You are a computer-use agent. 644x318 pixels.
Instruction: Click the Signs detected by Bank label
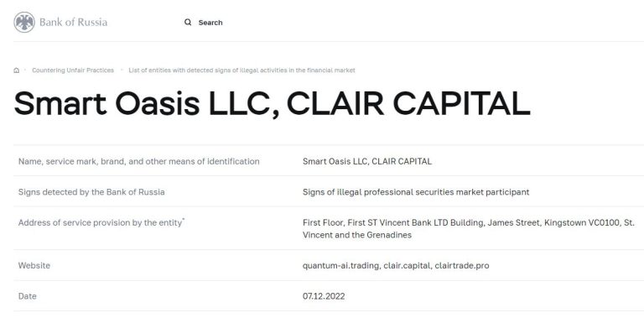tap(91, 192)
